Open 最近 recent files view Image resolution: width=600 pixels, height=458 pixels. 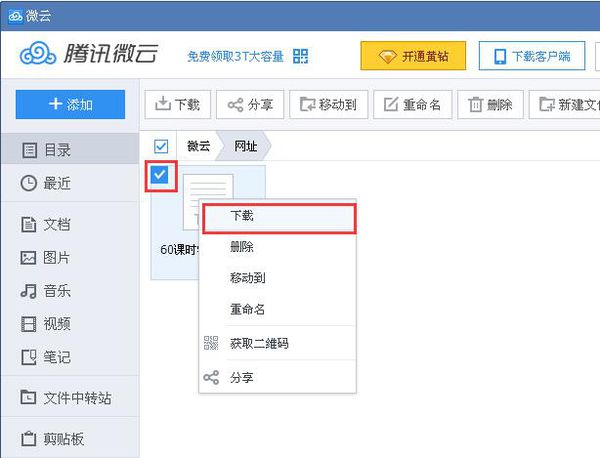pyautogui.click(x=58, y=183)
